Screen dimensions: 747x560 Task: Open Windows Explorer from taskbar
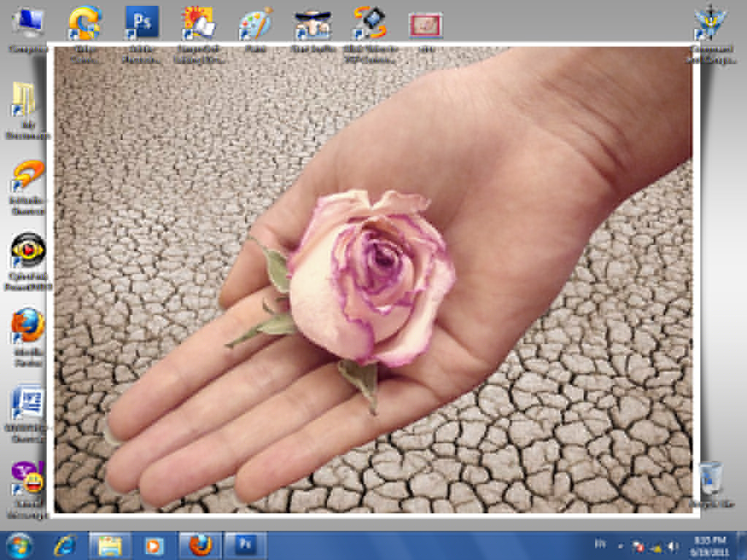110,545
